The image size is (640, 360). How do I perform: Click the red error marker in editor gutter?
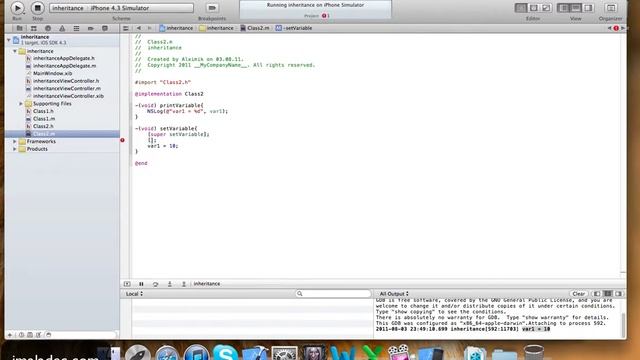click(122, 140)
